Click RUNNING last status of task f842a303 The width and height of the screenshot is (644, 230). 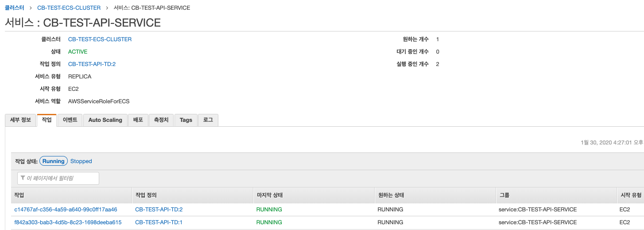click(x=269, y=222)
